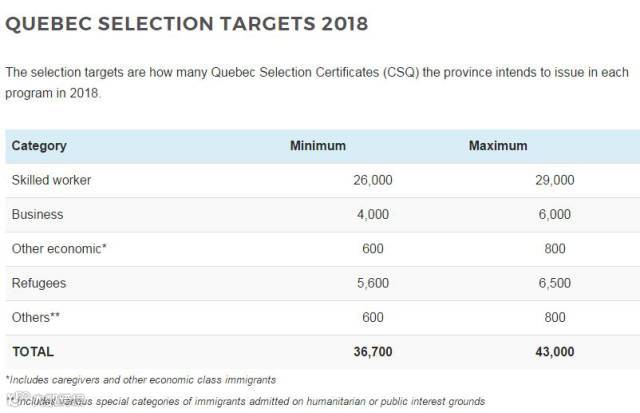Image resolution: width=640 pixels, height=413 pixels.
Task: Click Skilled worker maximum value 29,000
Action: [x=554, y=180]
